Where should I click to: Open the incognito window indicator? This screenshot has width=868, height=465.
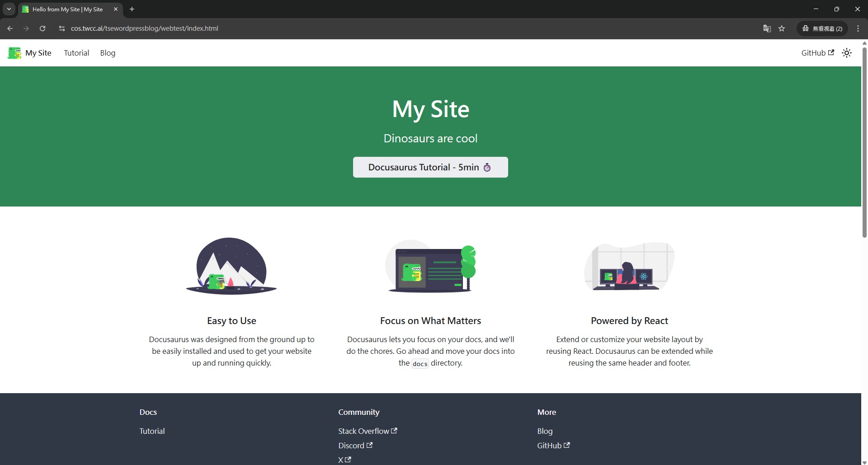[822, 28]
